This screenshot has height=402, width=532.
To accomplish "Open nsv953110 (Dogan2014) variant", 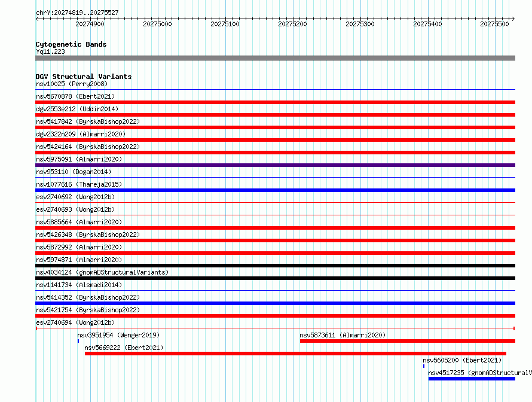I will coord(74,172).
